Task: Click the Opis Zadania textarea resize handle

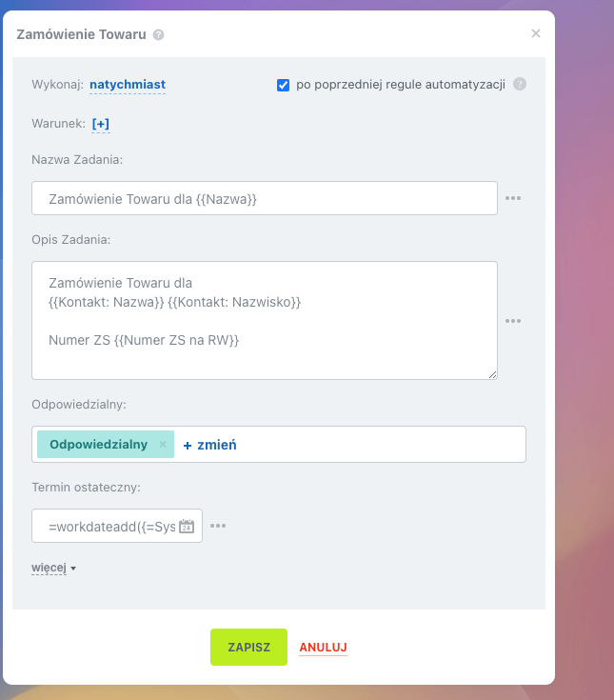Action: (492, 374)
